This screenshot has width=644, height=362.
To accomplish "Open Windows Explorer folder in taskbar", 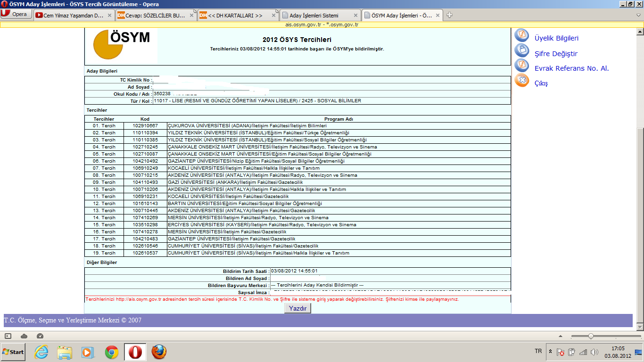I will pos(65,352).
